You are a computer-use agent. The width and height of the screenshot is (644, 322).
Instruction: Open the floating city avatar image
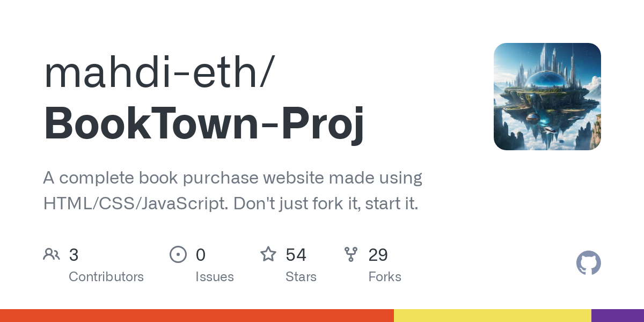pos(547,97)
